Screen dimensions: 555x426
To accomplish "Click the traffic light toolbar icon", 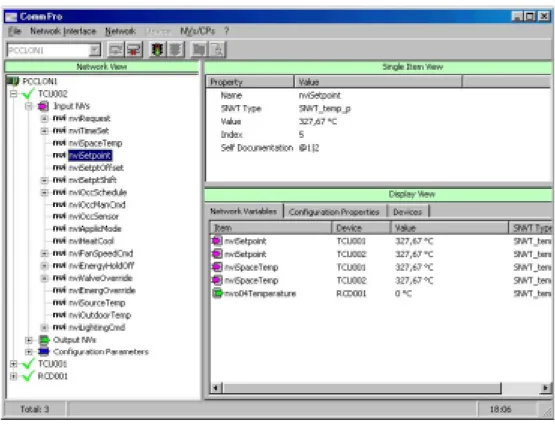I will pos(157,50).
